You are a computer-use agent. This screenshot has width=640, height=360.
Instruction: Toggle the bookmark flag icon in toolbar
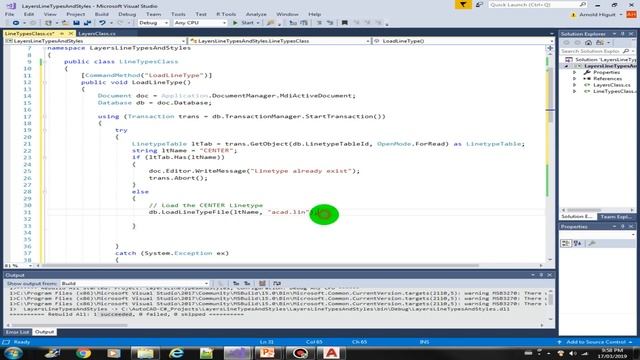click(x=344, y=23)
